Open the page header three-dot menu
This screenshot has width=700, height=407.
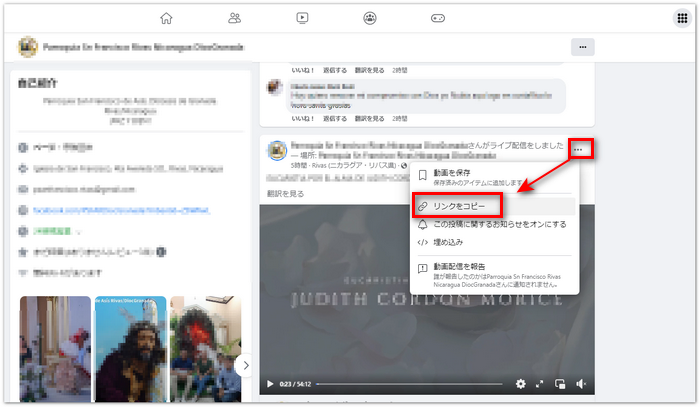click(582, 47)
